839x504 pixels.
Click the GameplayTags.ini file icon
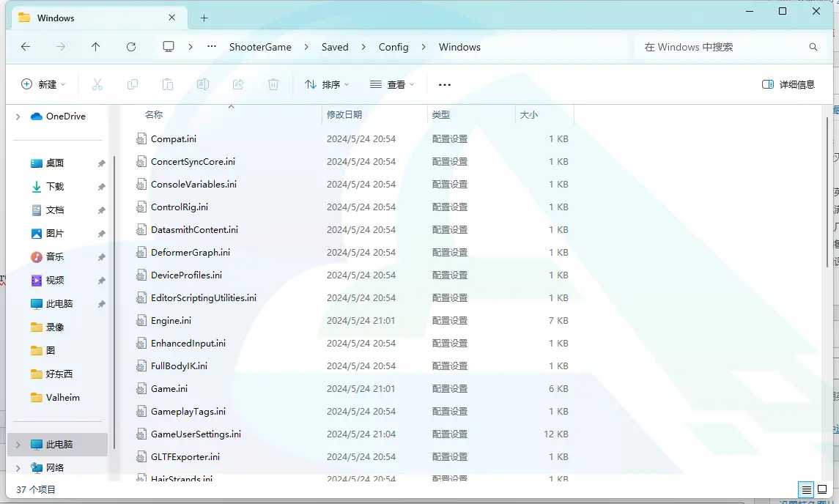(x=141, y=412)
